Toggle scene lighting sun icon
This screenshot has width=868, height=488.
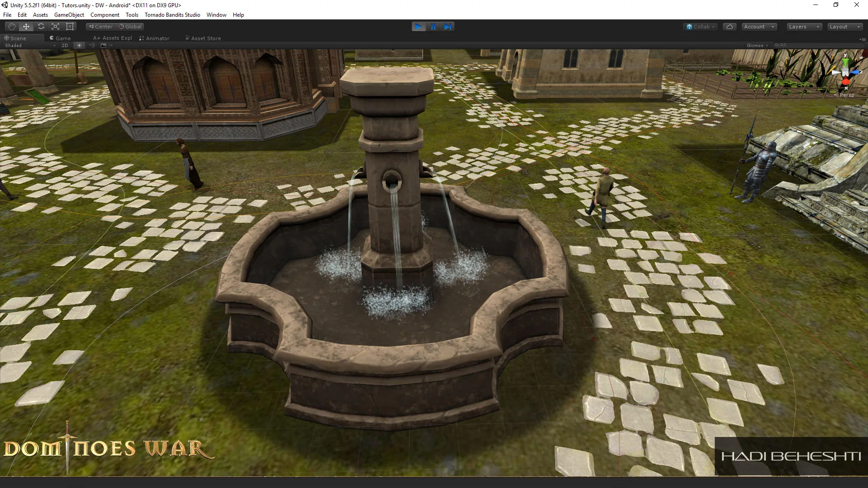coord(80,45)
